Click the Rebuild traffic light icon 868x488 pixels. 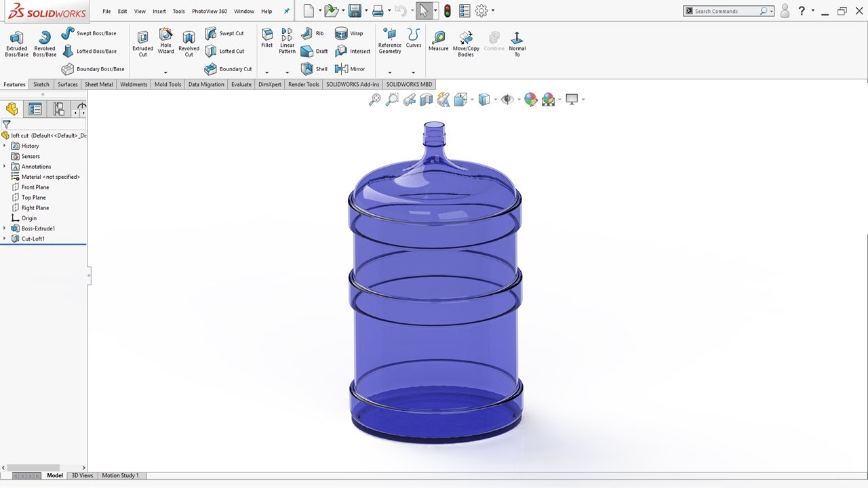tap(448, 11)
